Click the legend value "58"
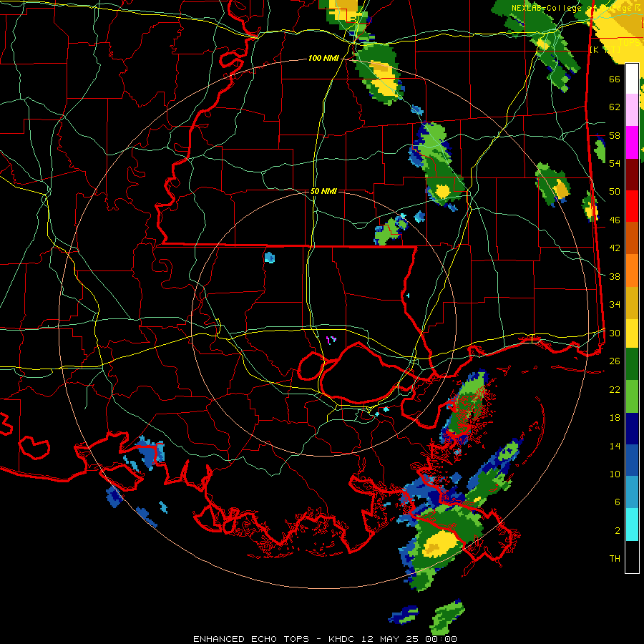Viewport: 644px width, 644px height. pos(615,135)
